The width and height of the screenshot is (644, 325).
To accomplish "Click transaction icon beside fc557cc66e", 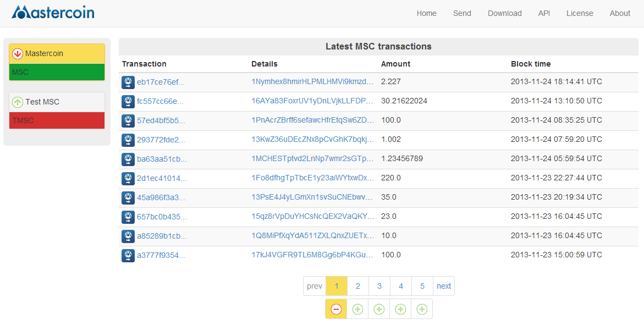I will pos(128,102).
